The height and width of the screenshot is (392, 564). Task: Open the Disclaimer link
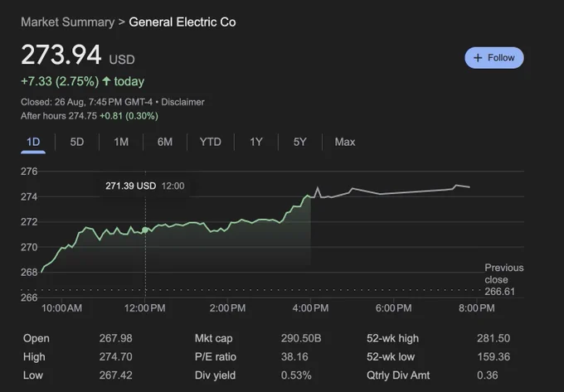(182, 102)
